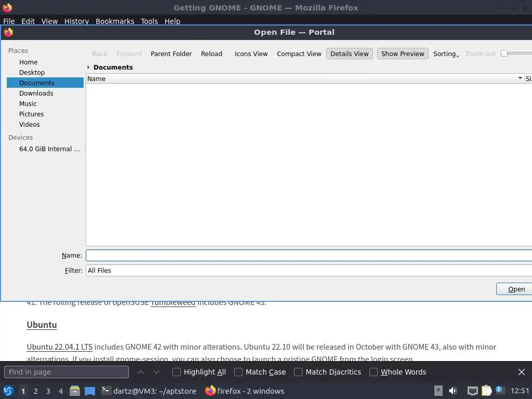Click Firefox icon in main window title bar
The image size is (532, 399).
[x=7, y=7]
